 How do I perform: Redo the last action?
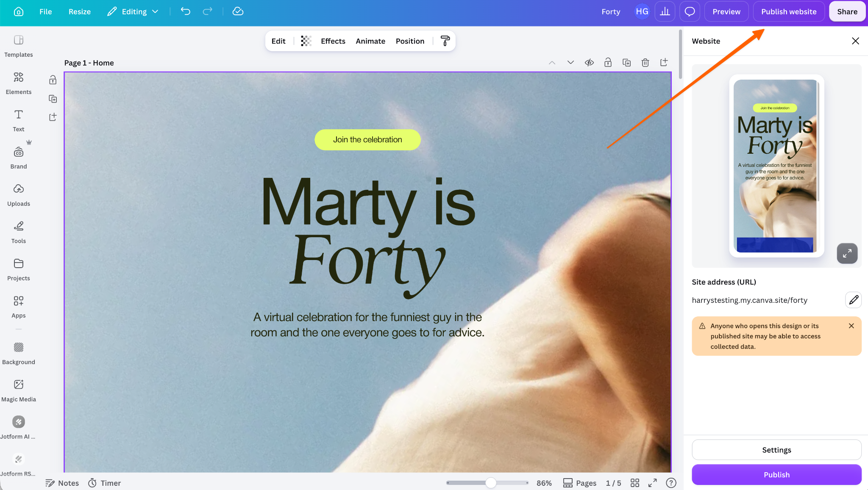click(207, 11)
